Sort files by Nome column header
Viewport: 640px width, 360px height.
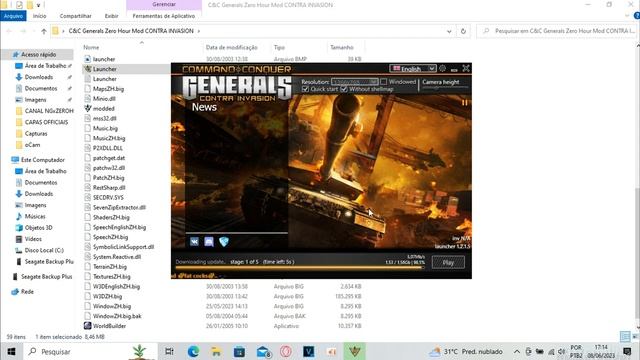pos(91,47)
